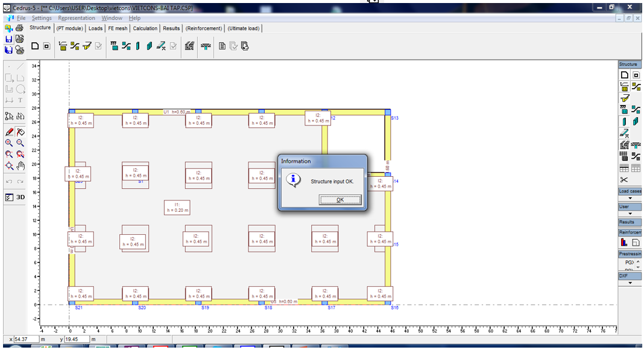Open the Representation menu

pos(77,18)
